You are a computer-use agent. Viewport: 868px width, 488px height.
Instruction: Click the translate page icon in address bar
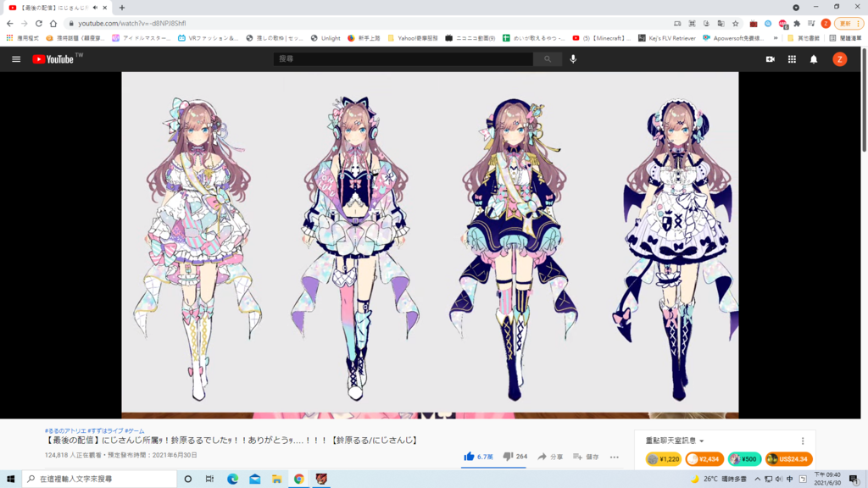tap(721, 23)
